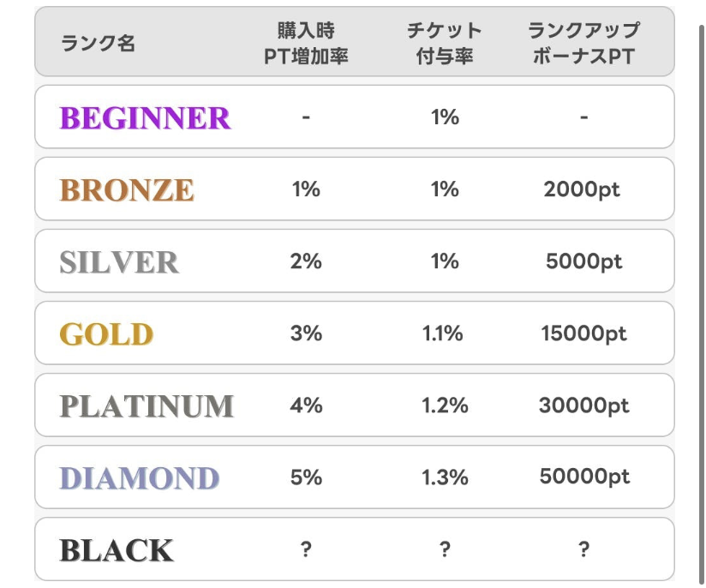Viewport: 706px width, 588px height.
Task: Select the 5000pt value for SILVER
Action: [x=584, y=261]
